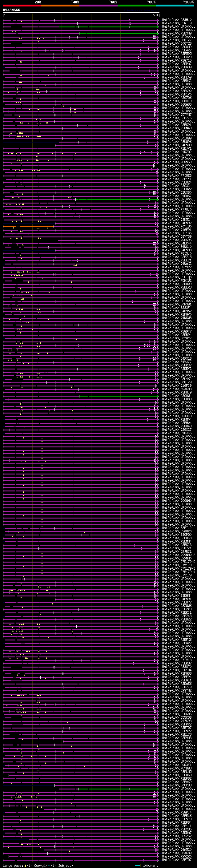
Task: Open hit UniRef100_Q49S16
Action: pos(177,358)
